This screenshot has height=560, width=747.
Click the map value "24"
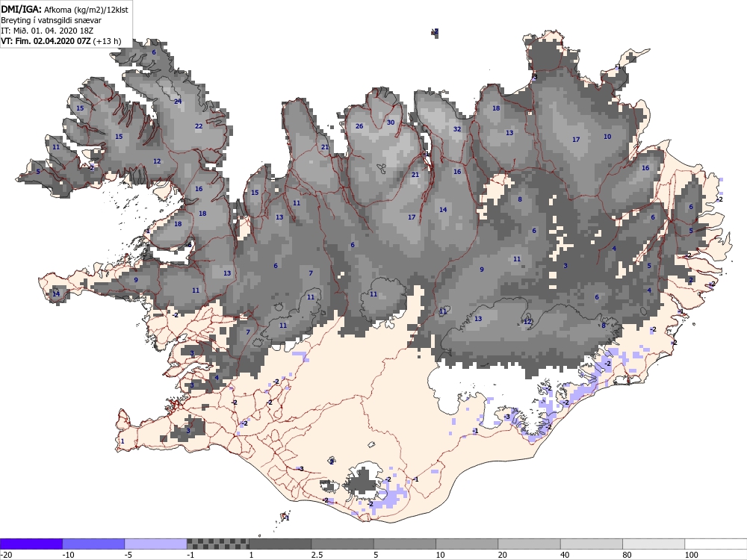[x=178, y=102]
